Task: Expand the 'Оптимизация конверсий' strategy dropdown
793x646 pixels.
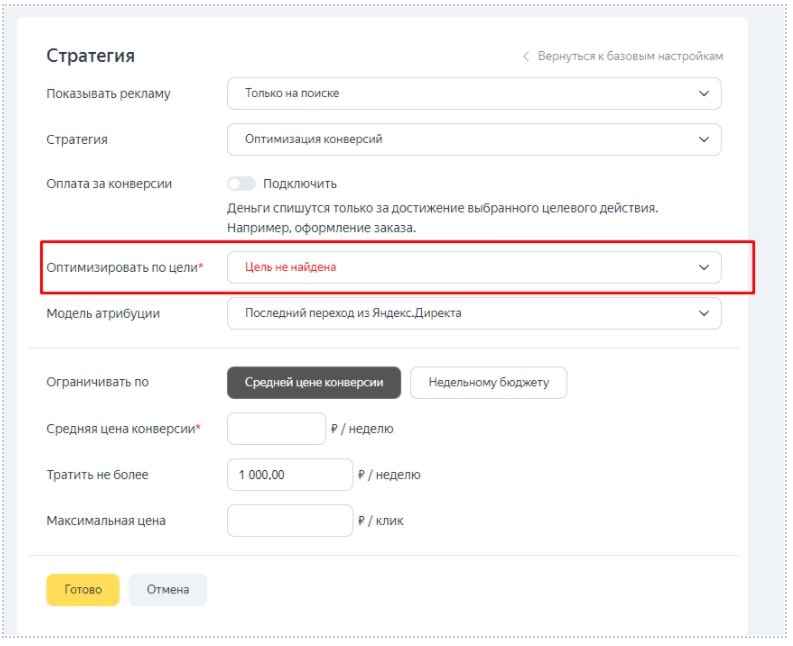Action: pyautogui.click(x=460, y=139)
